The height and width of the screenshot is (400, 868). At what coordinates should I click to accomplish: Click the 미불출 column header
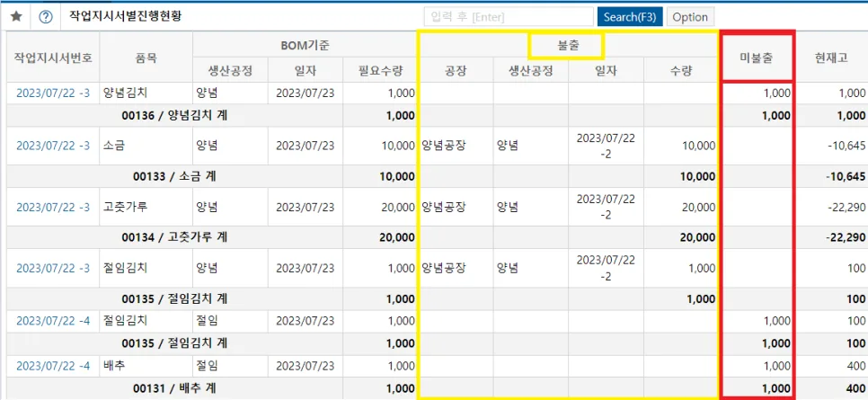pos(757,58)
